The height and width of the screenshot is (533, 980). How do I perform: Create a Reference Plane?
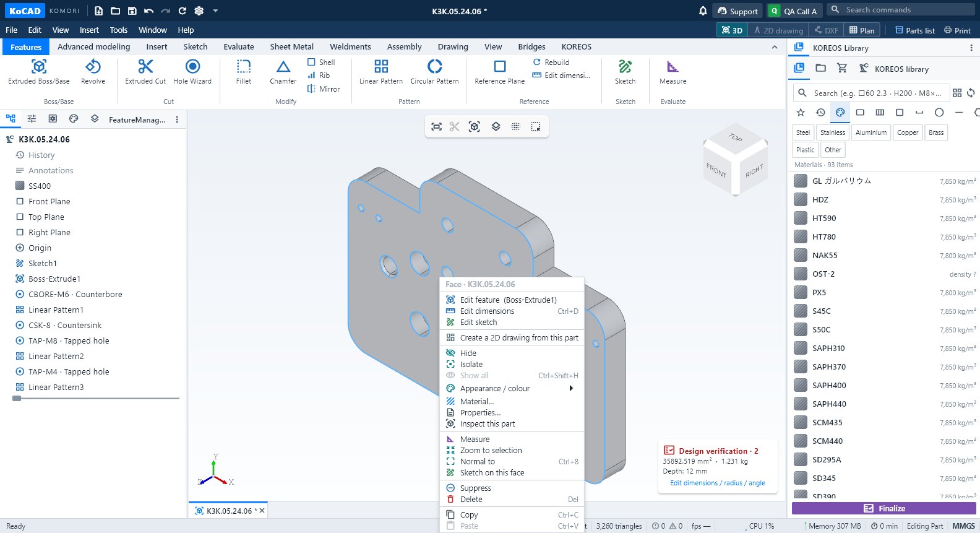tap(500, 72)
